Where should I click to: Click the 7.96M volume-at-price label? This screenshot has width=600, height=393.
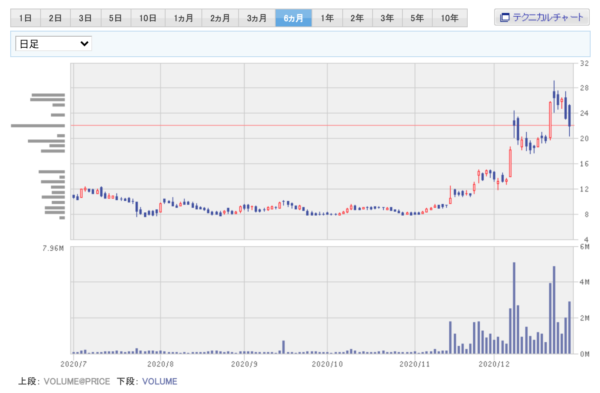click(53, 248)
